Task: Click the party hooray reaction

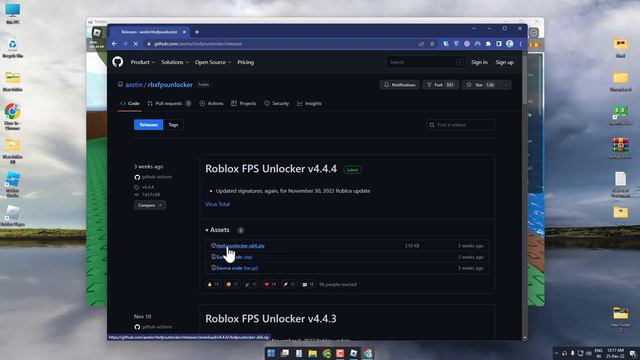Action: click(251, 284)
